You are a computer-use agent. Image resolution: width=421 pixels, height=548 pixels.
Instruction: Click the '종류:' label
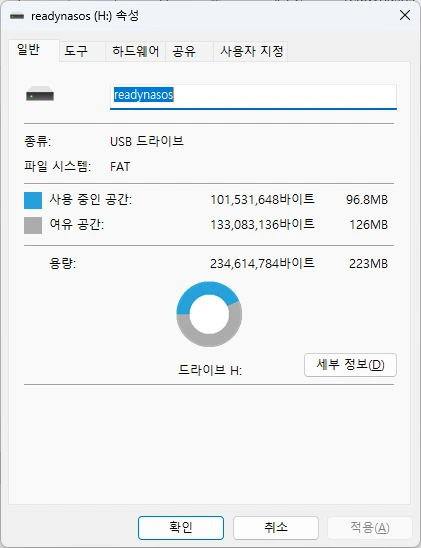[37, 142]
